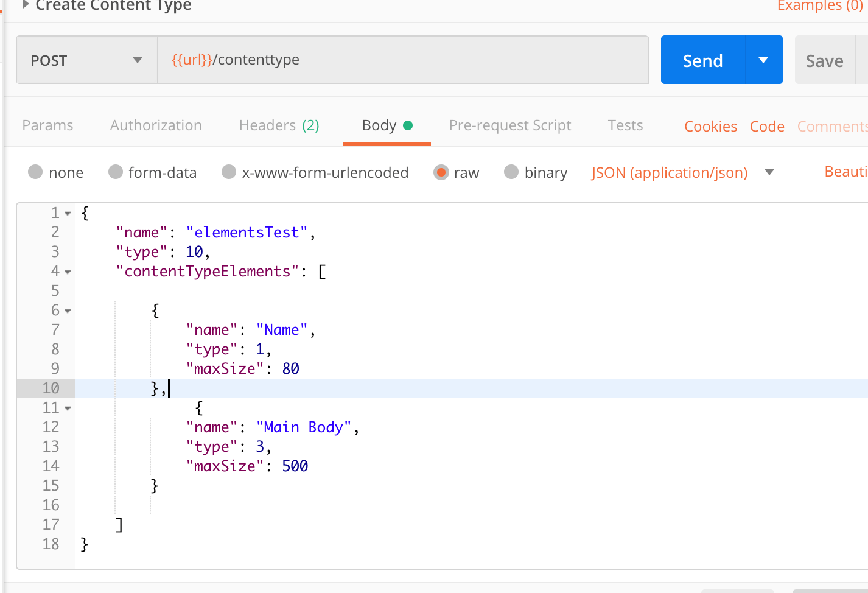The width and height of the screenshot is (868, 593).
Task: Choose x-www-form-urlencoded body type
Action: click(229, 172)
